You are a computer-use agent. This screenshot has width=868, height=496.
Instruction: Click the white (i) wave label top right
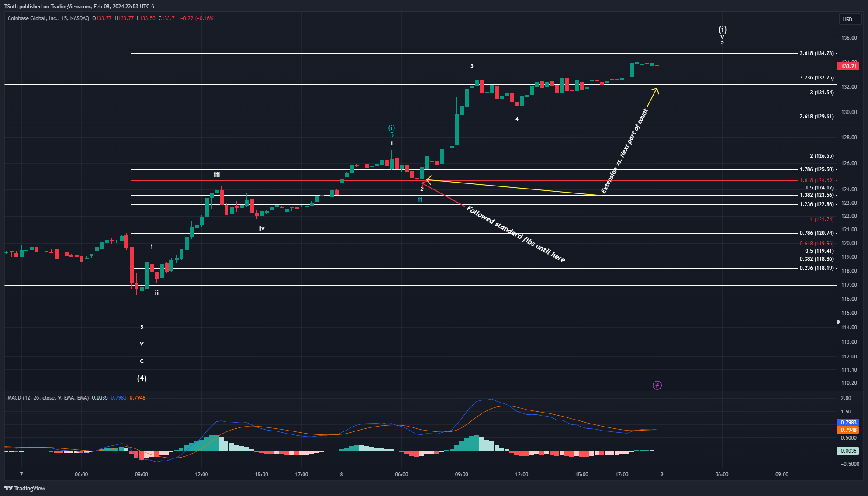[723, 30]
